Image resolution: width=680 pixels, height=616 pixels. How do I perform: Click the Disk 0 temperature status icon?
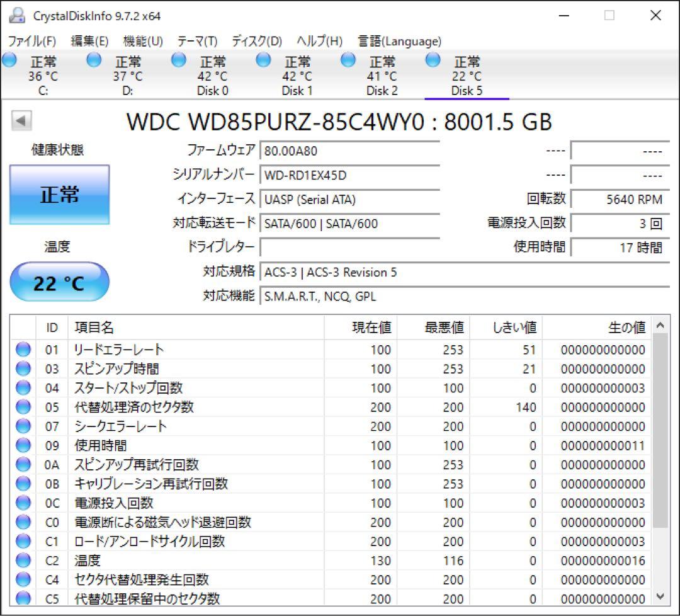coord(178,60)
